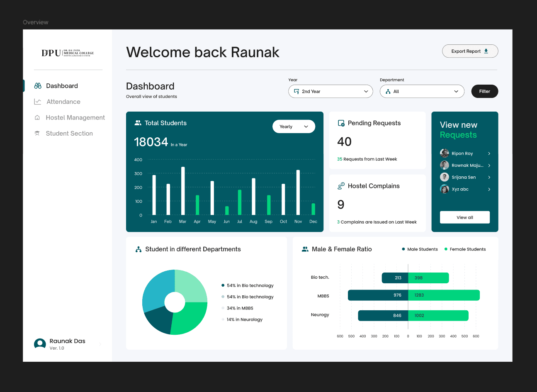This screenshot has height=392, width=537.
Task: Click the Female Students legend dot
Action: [x=446, y=249]
